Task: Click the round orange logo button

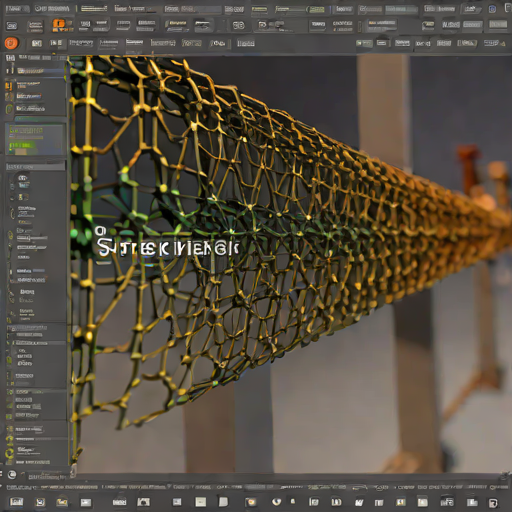Action: coord(11,43)
